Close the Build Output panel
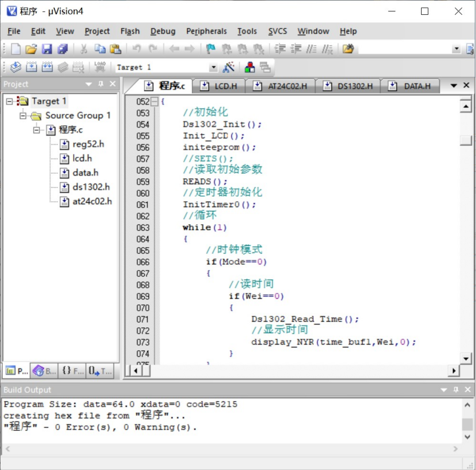The height and width of the screenshot is (470, 476). tap(468, 390)
